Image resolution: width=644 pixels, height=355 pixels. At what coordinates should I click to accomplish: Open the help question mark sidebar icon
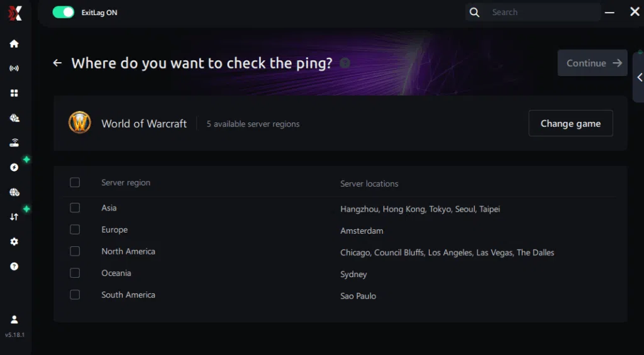(x=14, y=266)
